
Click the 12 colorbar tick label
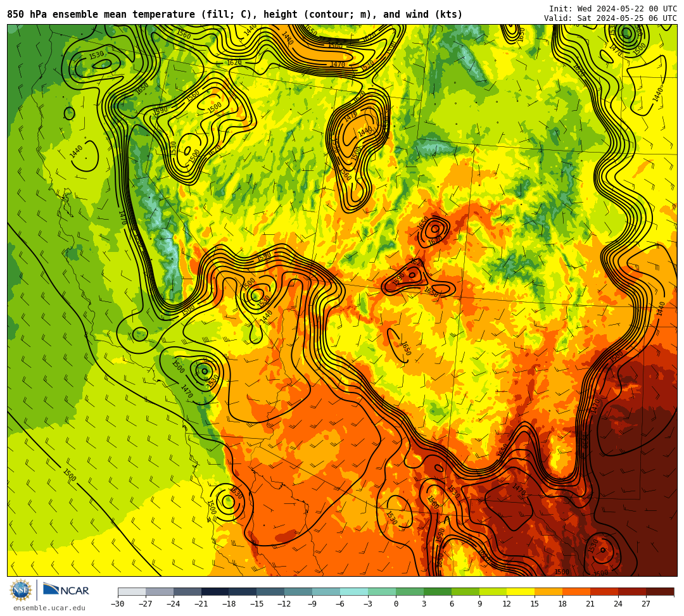point(507,604)
